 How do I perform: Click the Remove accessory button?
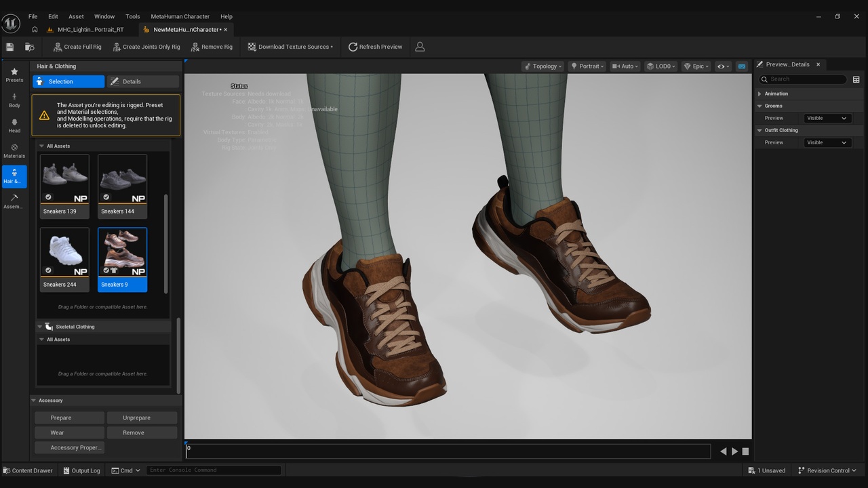(x=141, y=432)
